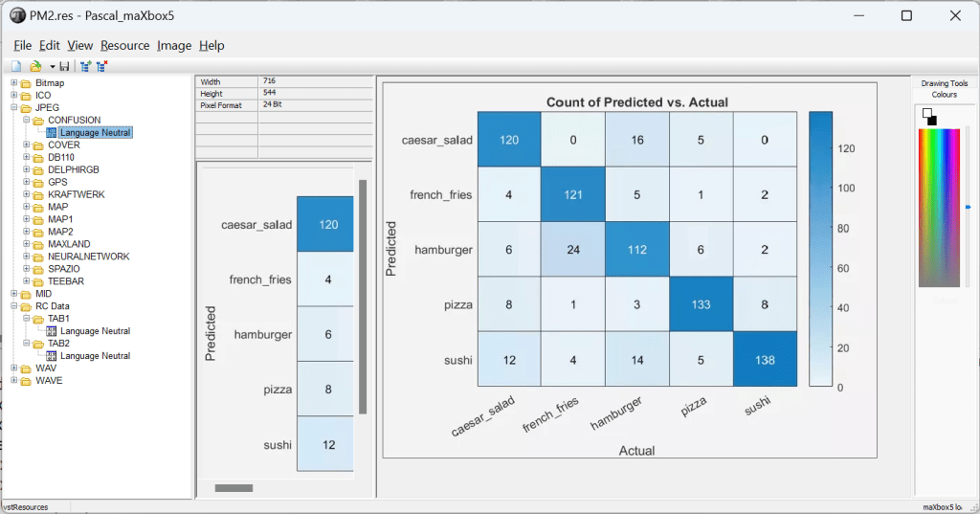The height and width of the screenshot is (514, 980).
Task: Select the KRAFTWERK folder in the tree
Action: point(76,194)
